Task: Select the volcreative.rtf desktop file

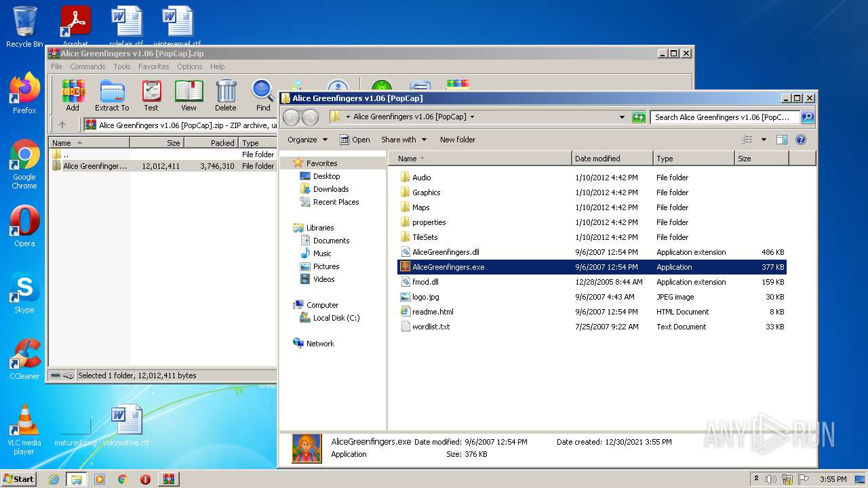Action: point(126,425)
